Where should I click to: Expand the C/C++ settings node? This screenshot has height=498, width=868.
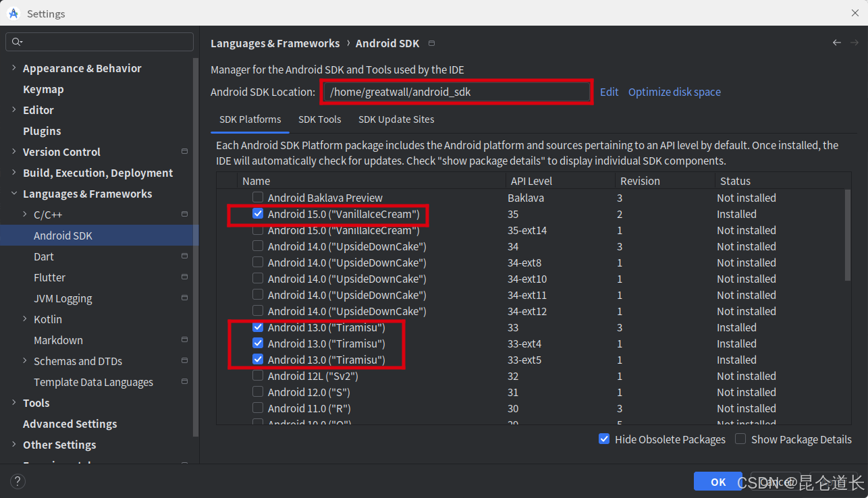25,215
